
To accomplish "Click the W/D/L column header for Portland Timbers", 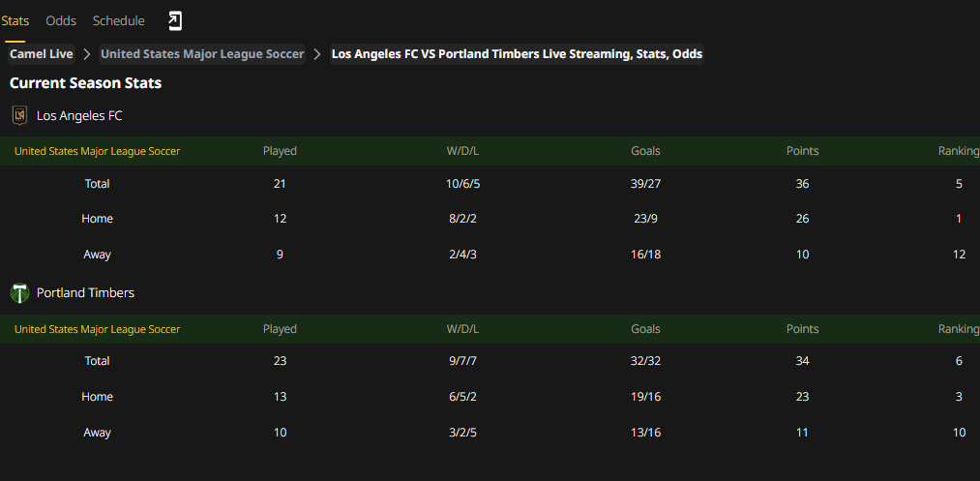I will (x=462, y=329).
